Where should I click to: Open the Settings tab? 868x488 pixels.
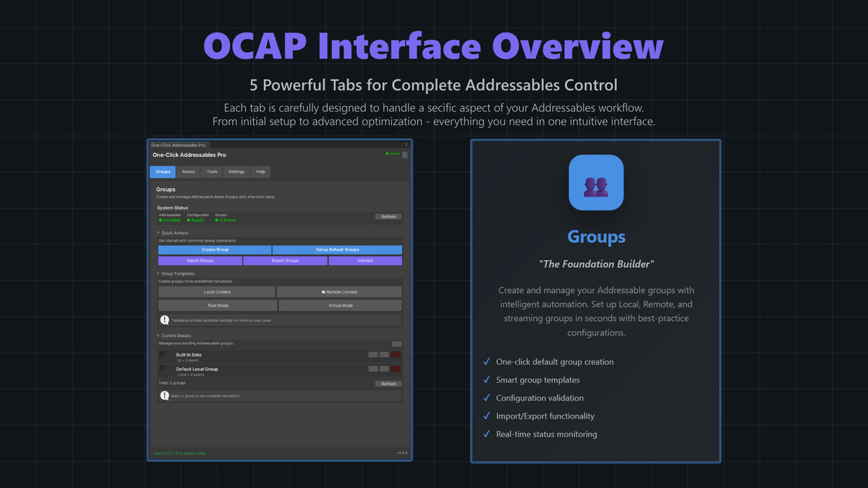pyautogui.click(x=237, y=172)
